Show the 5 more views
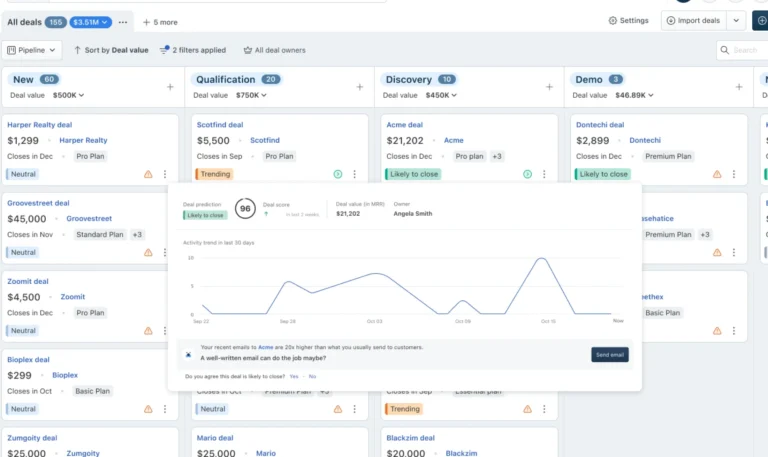This screenshot has height=457, width=768. click(x=160, y=22)
